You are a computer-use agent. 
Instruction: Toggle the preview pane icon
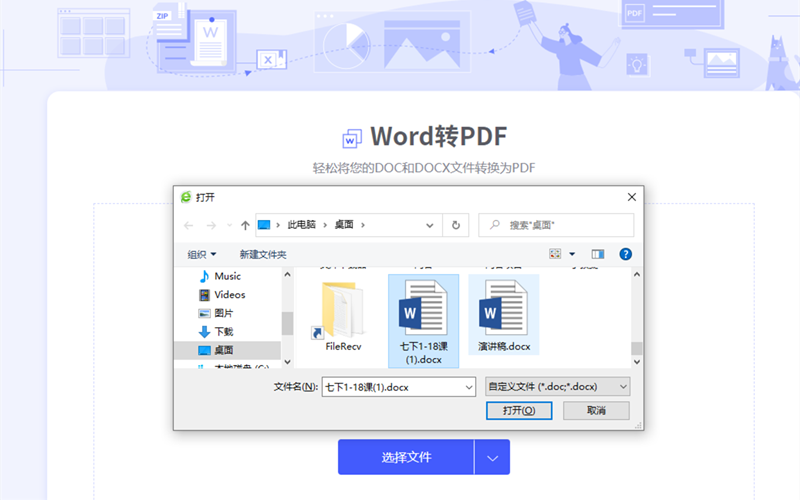598,255
